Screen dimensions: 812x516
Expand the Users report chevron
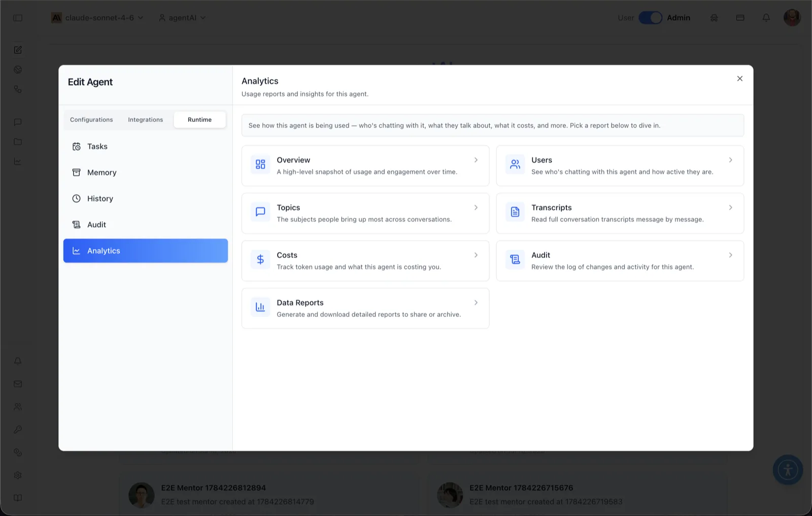[x=731, y=160]
